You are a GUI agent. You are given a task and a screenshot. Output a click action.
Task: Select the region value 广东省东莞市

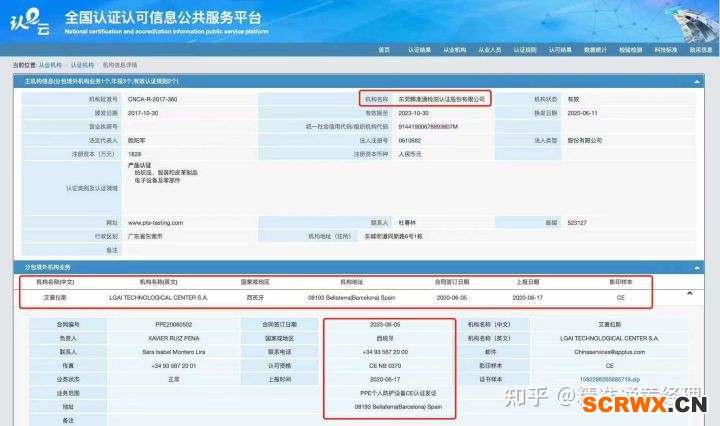click(145, 237)
